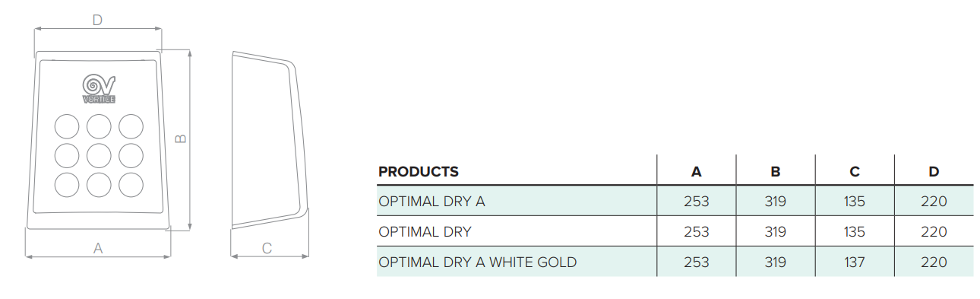
Task: Select the PRODUCTS column header
Action: 419,171
